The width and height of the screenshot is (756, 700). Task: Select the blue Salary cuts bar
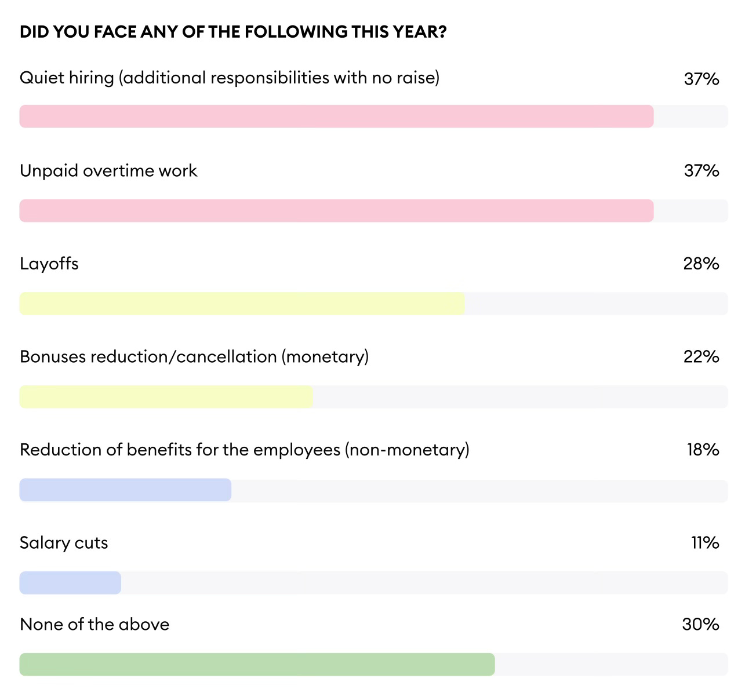70,583
